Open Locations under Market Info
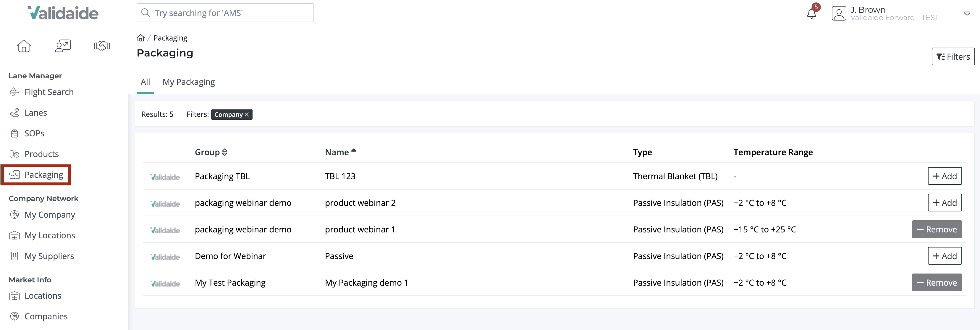The width and height of the screenshot is (980, 330). [43, 295]
